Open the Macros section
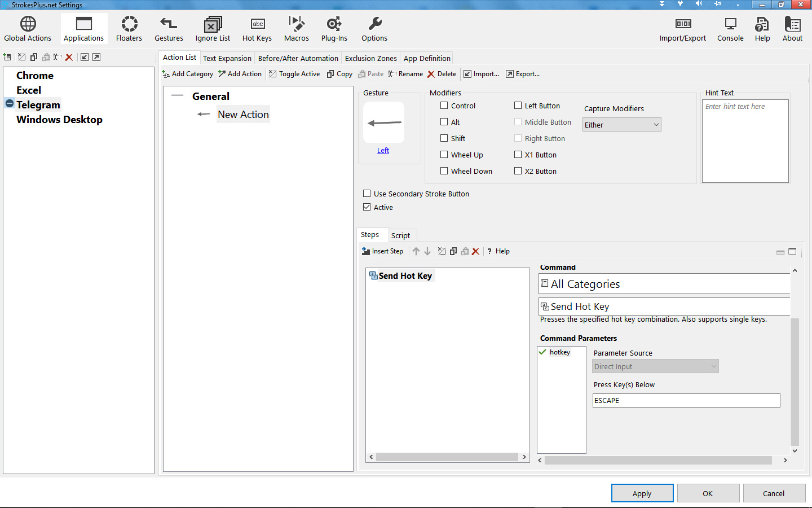Viewport: 812px width, 508px height. pyautogui.click(x=297, y=29)
